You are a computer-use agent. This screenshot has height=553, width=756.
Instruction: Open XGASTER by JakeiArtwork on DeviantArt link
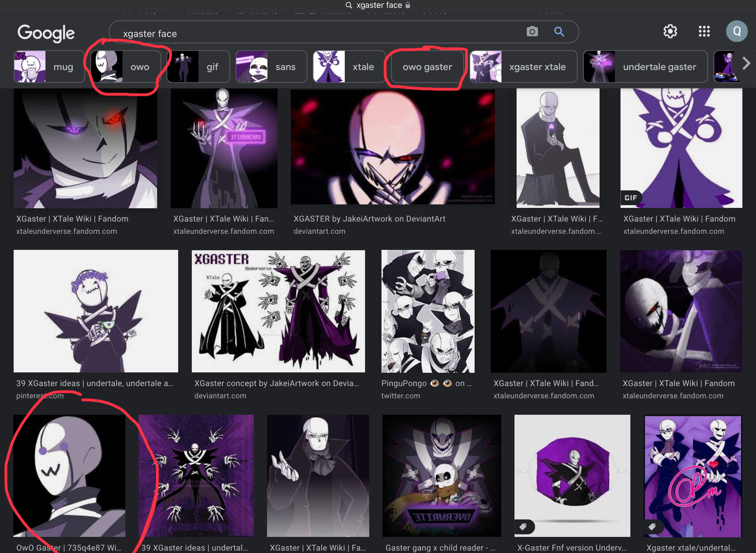coord(369,219)
